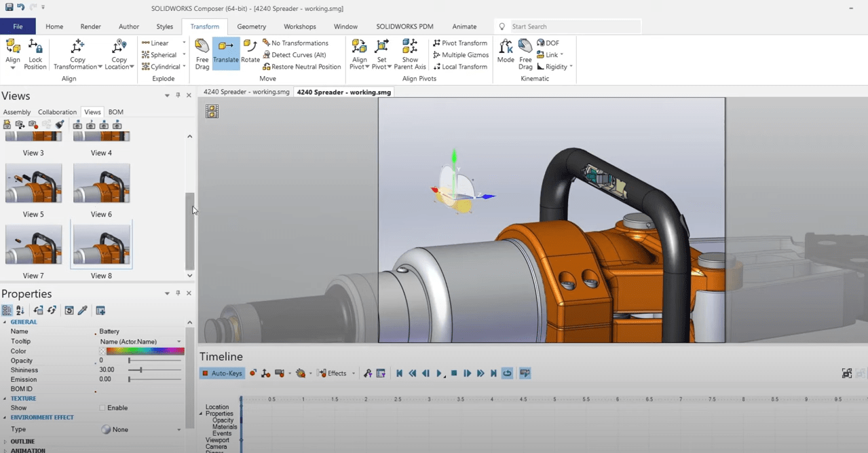Select the Translate tool in the Move group
This screenshot has width=868, height=453.
tap(225, 53)
